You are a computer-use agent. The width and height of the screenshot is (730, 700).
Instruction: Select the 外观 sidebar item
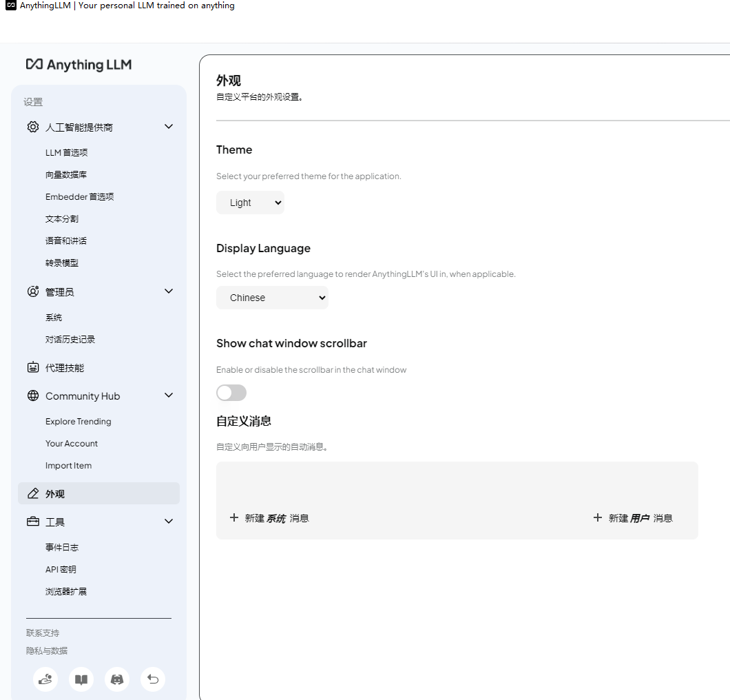[98, 493]
